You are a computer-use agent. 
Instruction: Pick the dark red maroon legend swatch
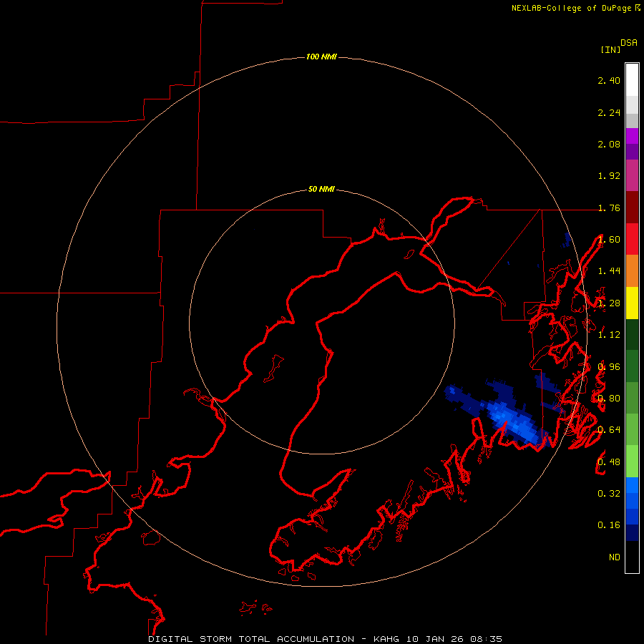tap(632, 207)
